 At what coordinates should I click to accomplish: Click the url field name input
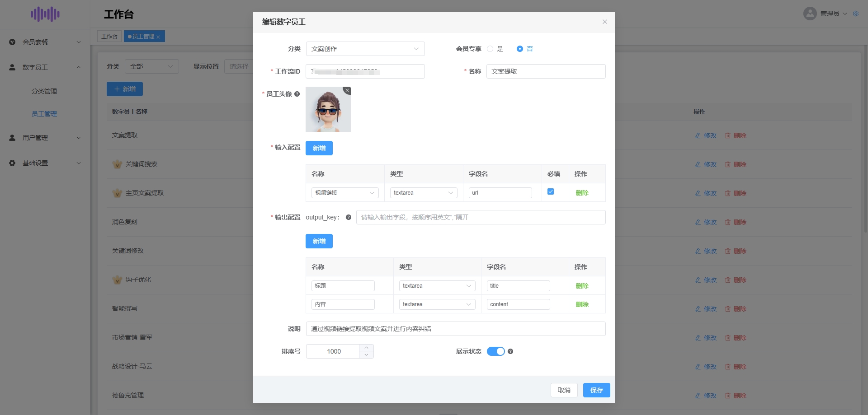coord(500,193)
